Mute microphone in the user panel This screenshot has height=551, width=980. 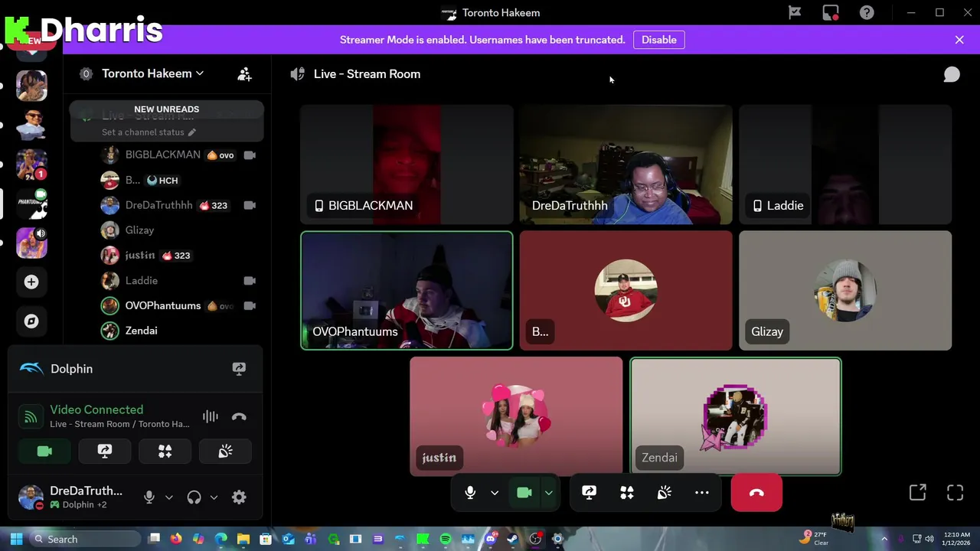coord(149,497)
